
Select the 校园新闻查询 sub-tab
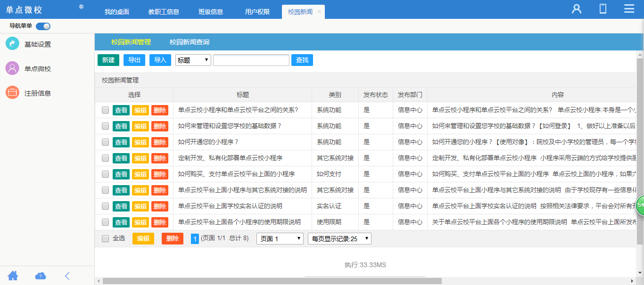point(190,42)
